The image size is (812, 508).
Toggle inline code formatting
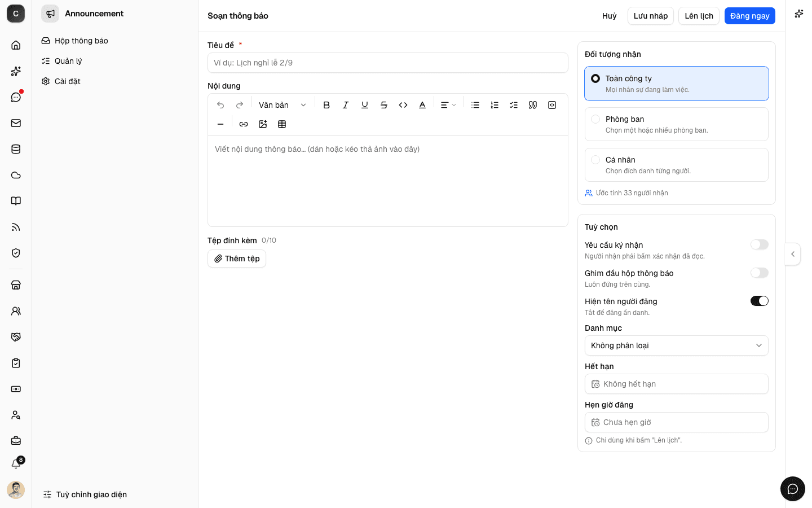click(x=403, y=105)
